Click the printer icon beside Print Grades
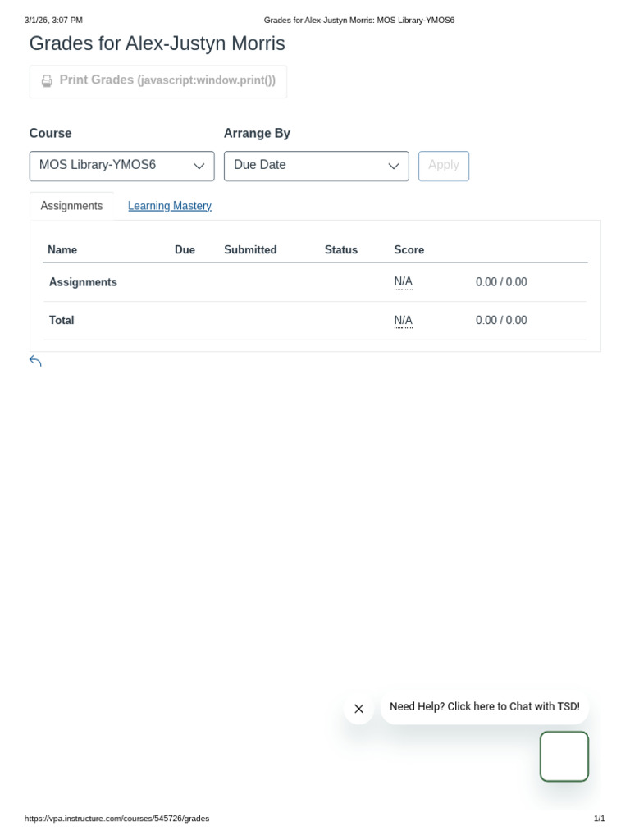The height and width of the screenshot is (840, 630). click(x=47, y=81)
